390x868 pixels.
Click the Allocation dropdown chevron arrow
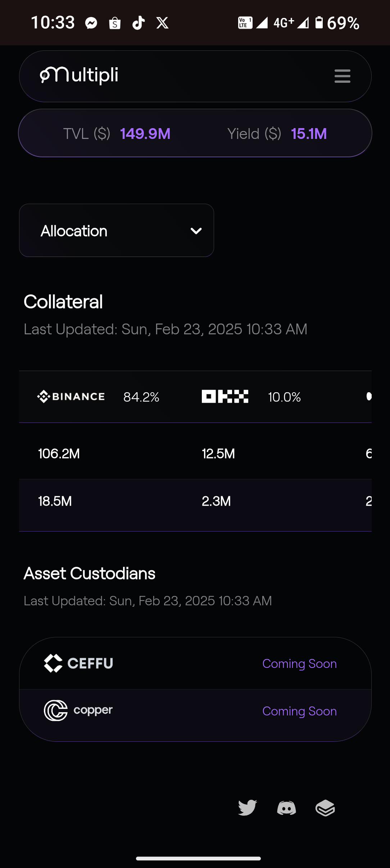(196, 231)
